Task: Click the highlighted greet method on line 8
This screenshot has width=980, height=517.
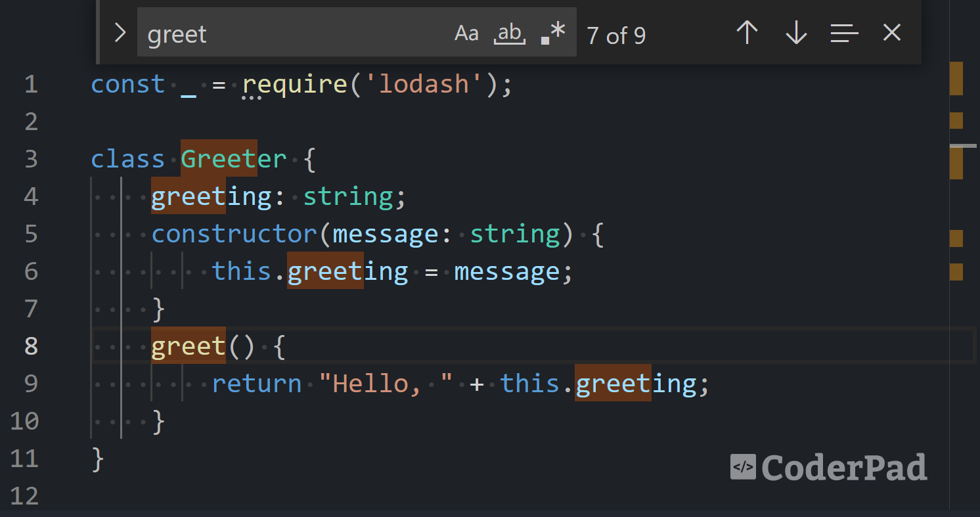Action: pyautogui.click(x=189, y=346)
